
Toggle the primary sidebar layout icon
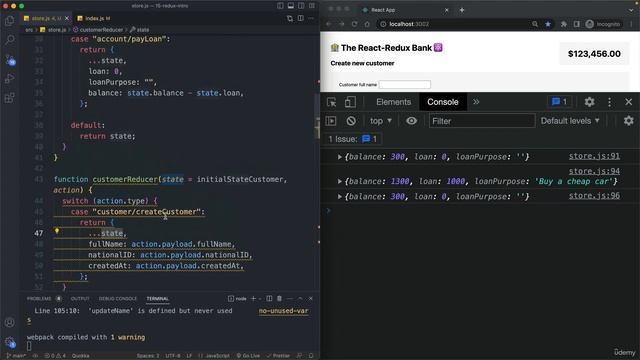pos(280,6)
